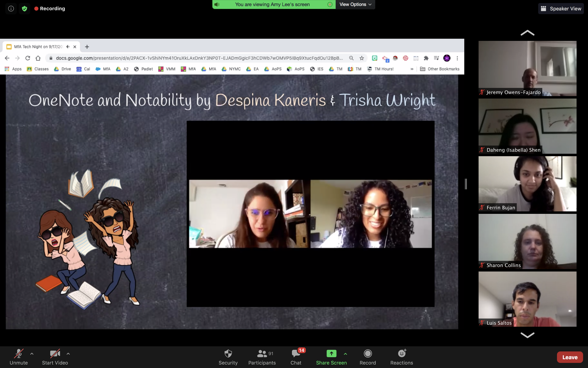Click the red Recording indicator
588x368 pixels.
pos(50,9)
